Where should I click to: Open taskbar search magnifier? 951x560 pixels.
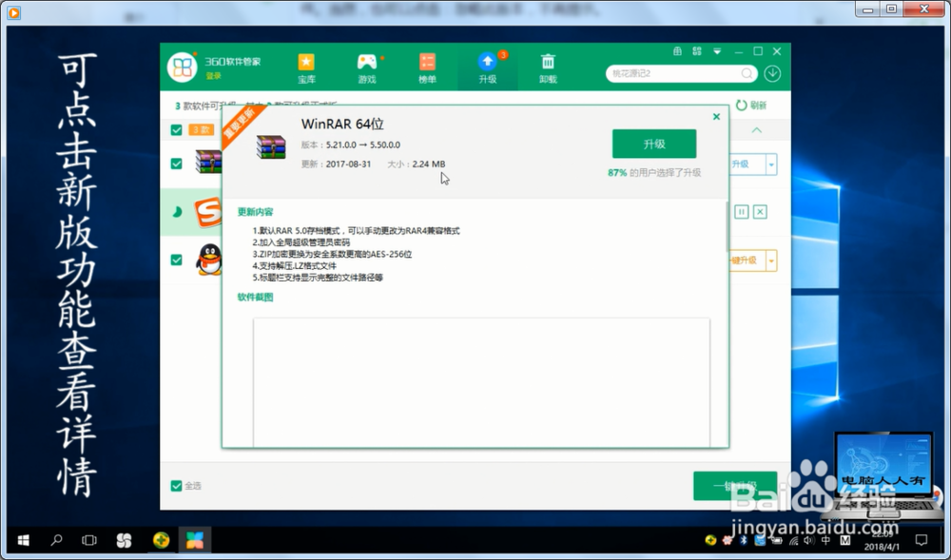(x=56, y=540)
